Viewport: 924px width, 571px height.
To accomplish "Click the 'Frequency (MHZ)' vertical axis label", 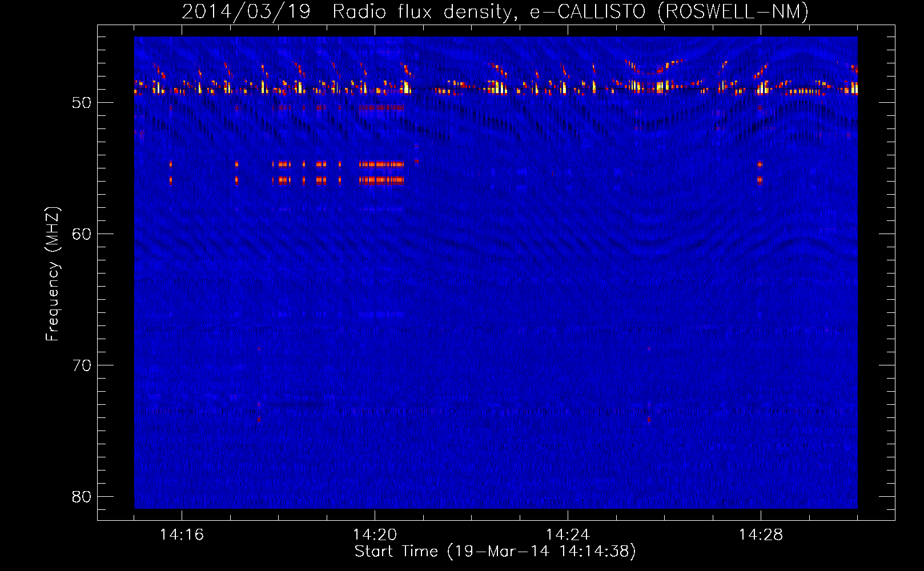I will 53,274.
